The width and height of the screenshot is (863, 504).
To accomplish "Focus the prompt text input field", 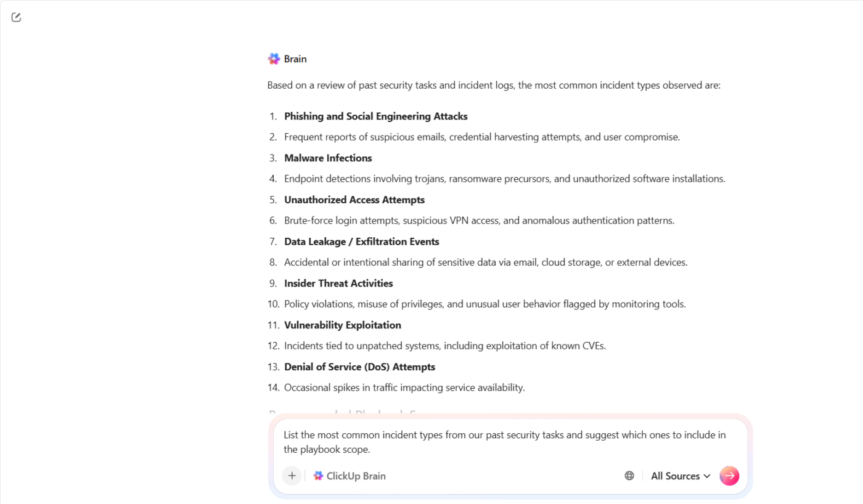I will pos(504,442).
